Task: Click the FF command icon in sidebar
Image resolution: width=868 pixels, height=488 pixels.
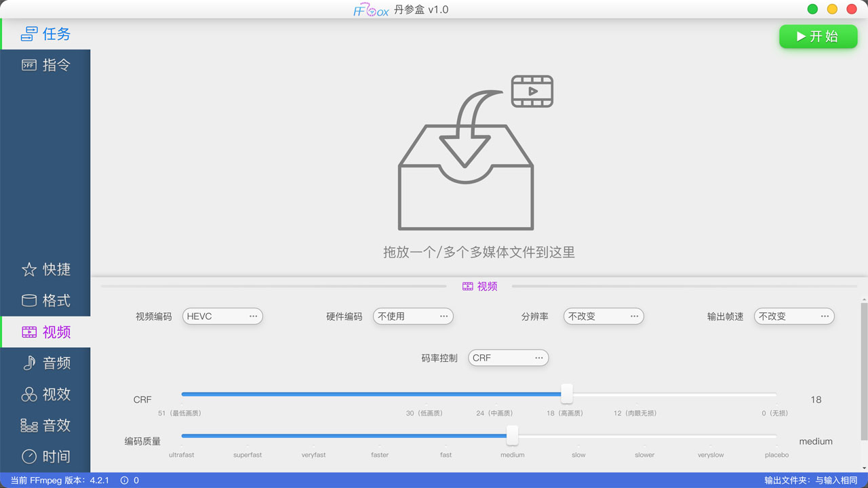Action: click(29, 65)
